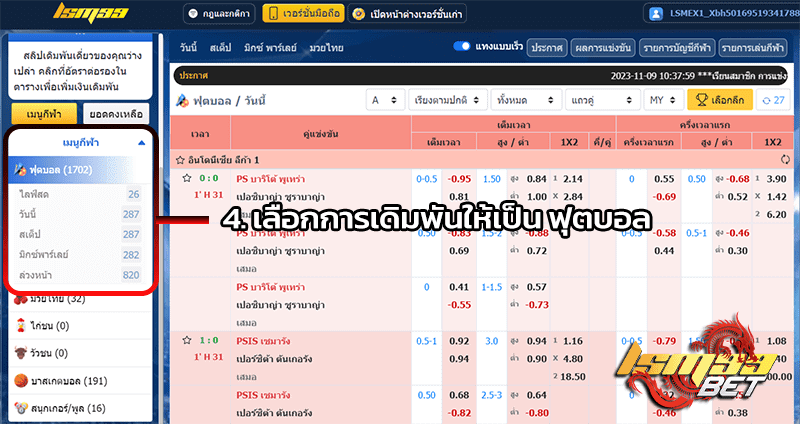Click the เลือกลีก select league button
The width and height of the screenshot is (800, 424).
719,100
